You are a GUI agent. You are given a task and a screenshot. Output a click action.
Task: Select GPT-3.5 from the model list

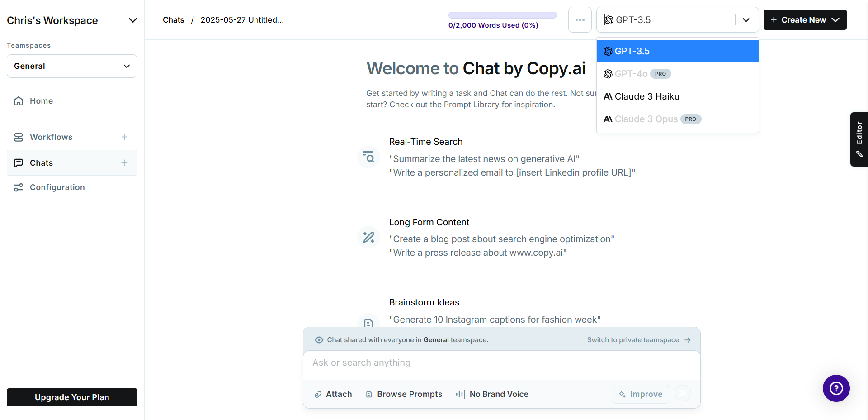pos(677,51)
